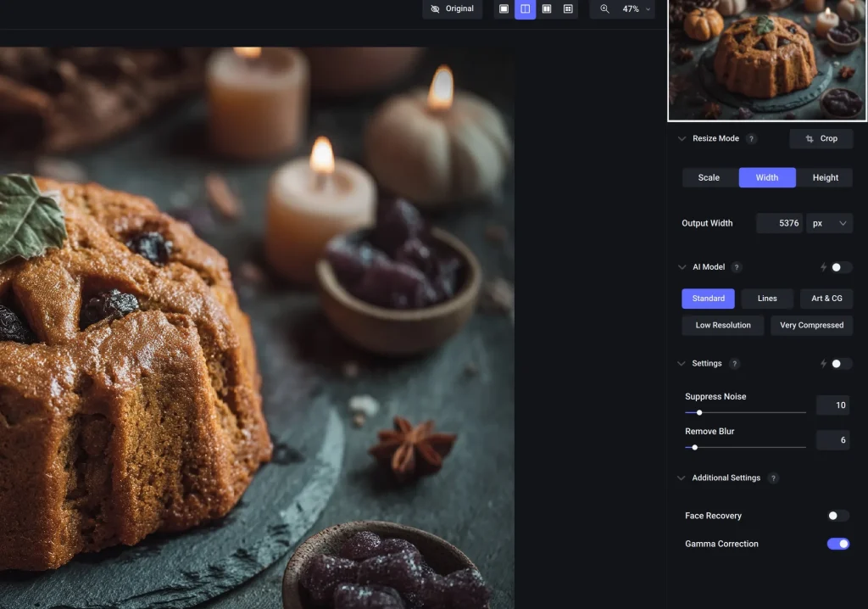868x609 pixels.
Task: Show the Original image preview
Action: (452, 9)
